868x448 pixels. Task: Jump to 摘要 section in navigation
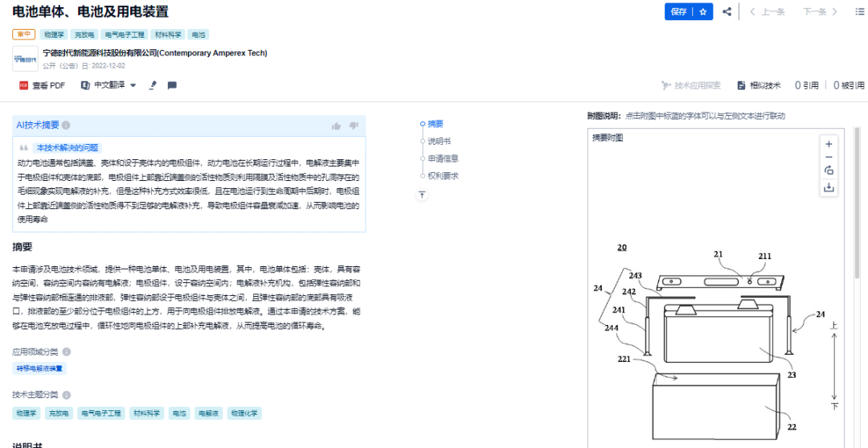coord(435,124)
